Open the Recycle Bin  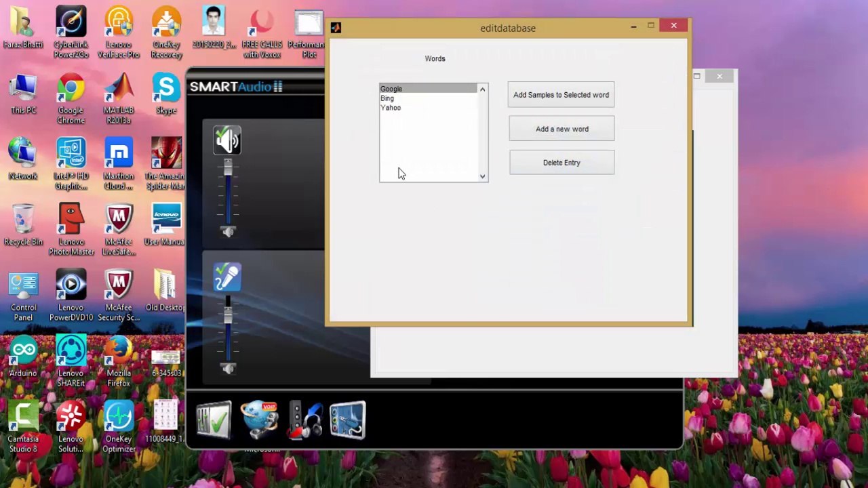point(23,225)
